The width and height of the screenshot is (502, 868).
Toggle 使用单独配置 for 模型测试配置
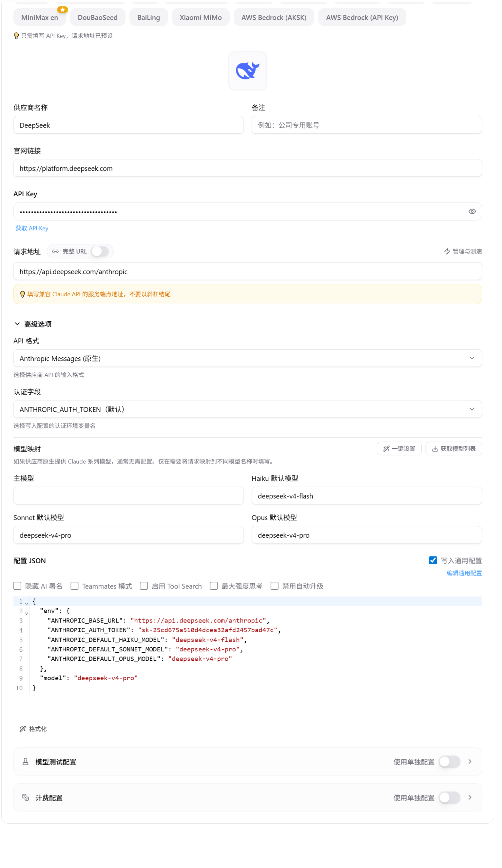(x=449, y=762)
